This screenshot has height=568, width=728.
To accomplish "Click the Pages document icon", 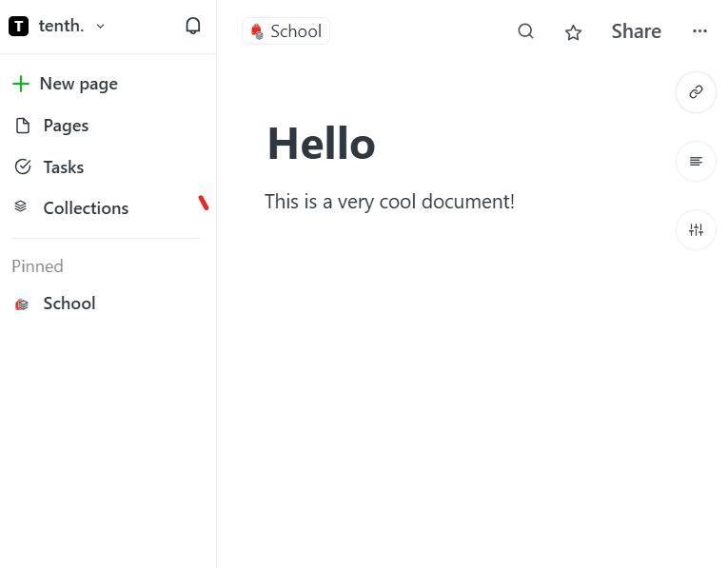I will (x=22, y=126).
